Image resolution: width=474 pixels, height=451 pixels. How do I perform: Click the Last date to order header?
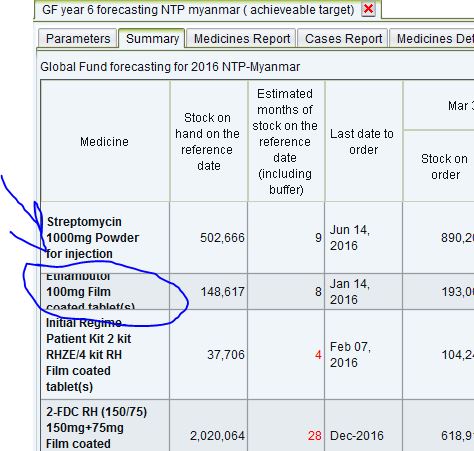point(363,142)
